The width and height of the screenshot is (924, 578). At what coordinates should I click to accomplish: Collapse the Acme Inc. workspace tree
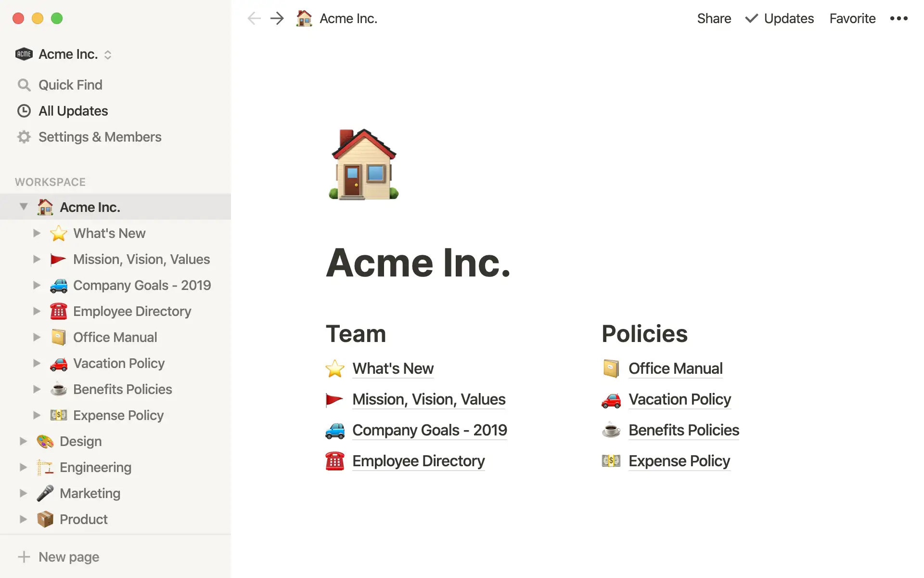click(23, 207)
